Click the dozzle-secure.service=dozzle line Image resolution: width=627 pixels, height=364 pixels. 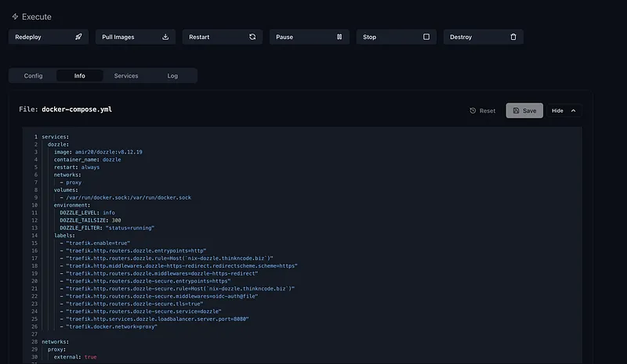click(140, 312)
